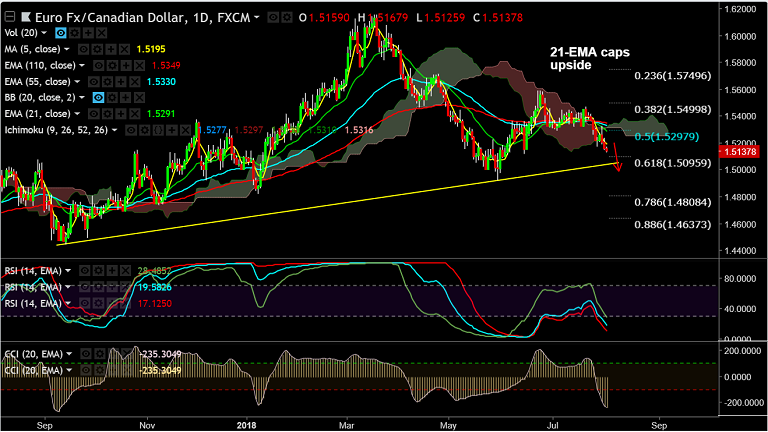This screenshot has width=768, height=432.
Task: Hide EMA (21, close) using eye icon
Action: pos(94,114)
